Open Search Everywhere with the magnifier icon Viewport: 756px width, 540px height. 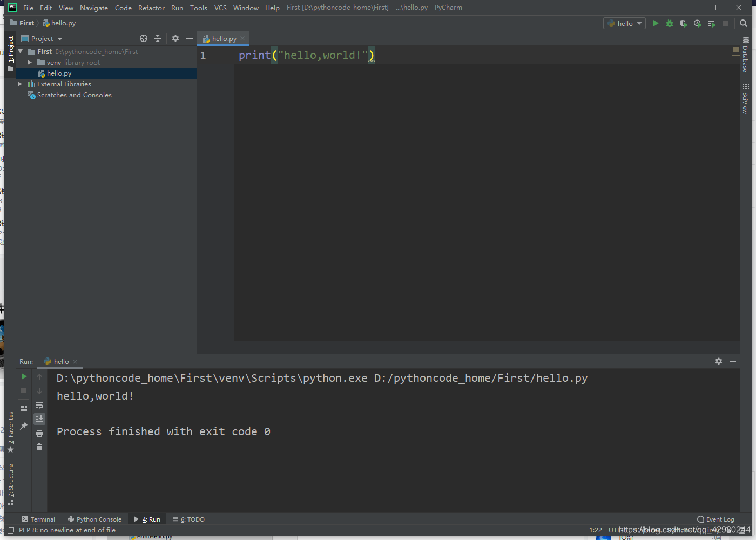(x=743, y=23)
